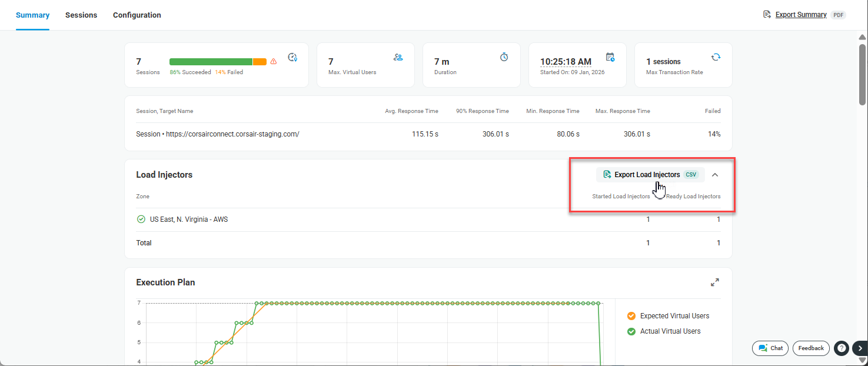Open the Chat button
Viewport: 868px width, 366px height.
pos(770,348)
